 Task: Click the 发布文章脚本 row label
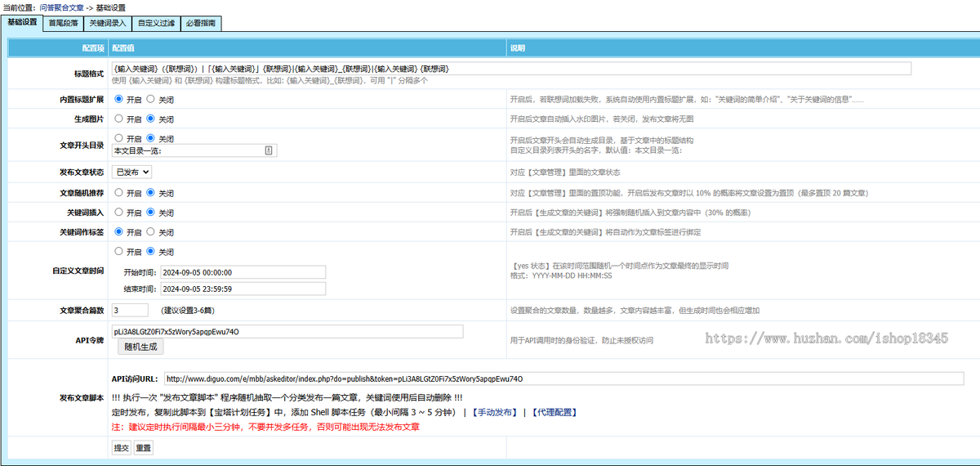click(x=82, y=397)
